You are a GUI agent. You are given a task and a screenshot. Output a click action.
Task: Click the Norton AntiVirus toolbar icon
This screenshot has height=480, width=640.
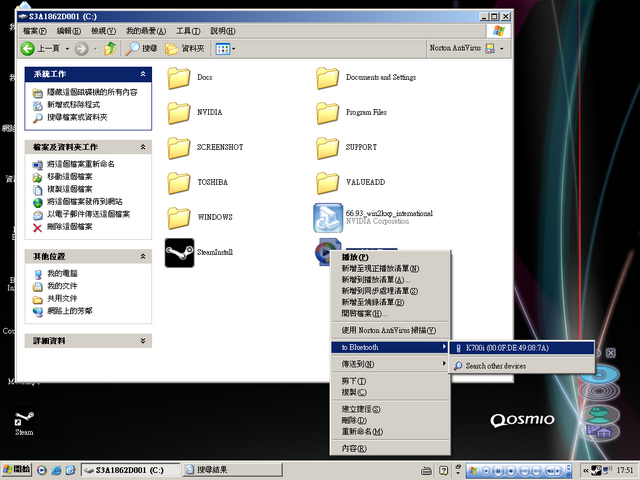tap(490, 49)
